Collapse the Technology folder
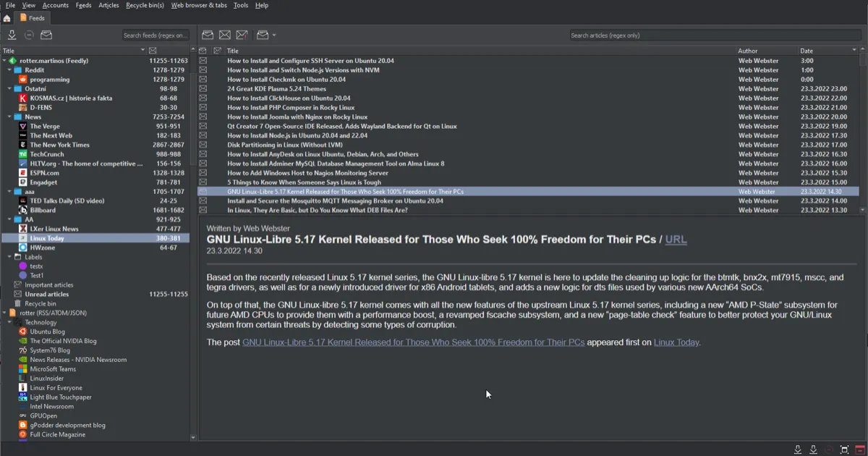The height and width of the screenshot is (456, 868). pyautogui.click(x=9, y=322)
